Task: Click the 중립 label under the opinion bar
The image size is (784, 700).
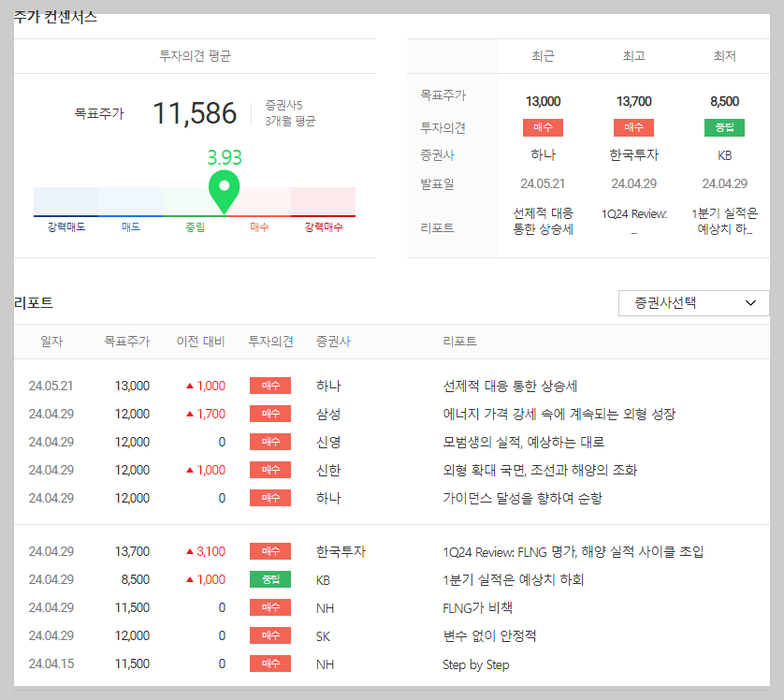Action: pos(195,227)
